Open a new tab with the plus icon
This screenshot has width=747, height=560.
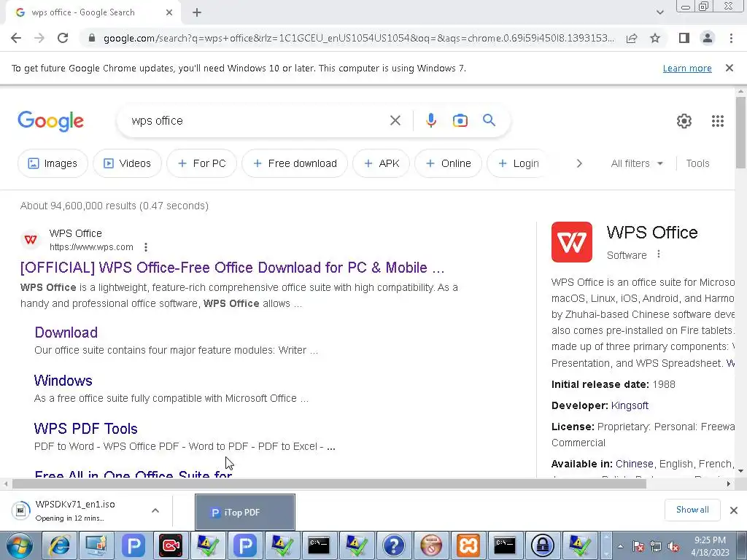tap(197, 13)
